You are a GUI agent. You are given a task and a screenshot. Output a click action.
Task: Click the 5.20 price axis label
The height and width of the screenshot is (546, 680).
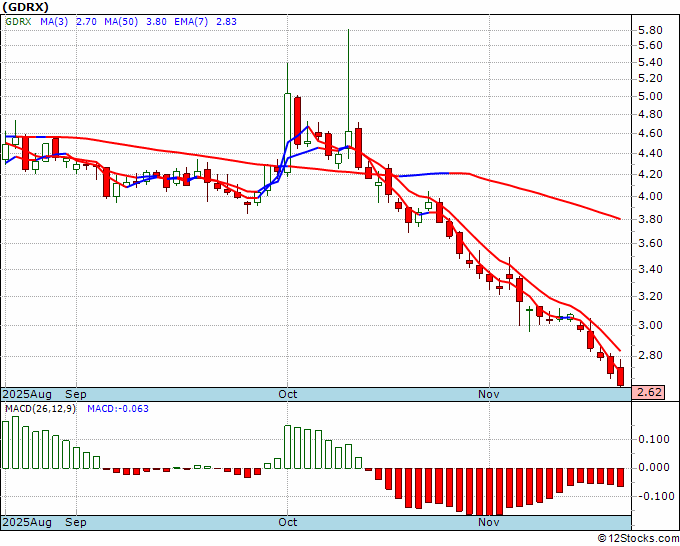point(650,78)
